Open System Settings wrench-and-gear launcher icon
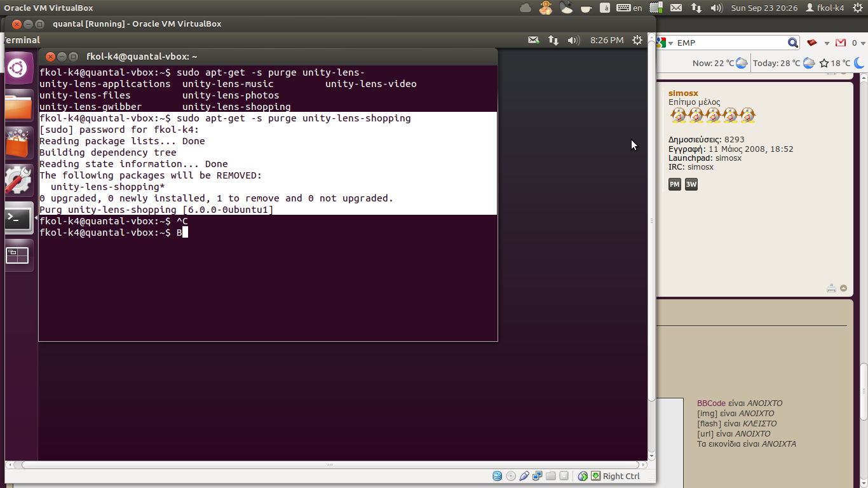The width and height of the screenshot is (868, 488). pos(18,180)
